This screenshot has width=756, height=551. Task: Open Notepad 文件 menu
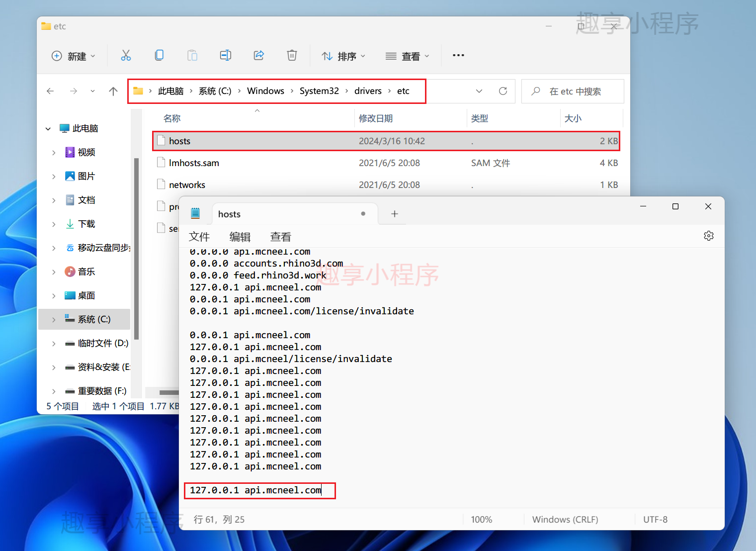[199, 237]
